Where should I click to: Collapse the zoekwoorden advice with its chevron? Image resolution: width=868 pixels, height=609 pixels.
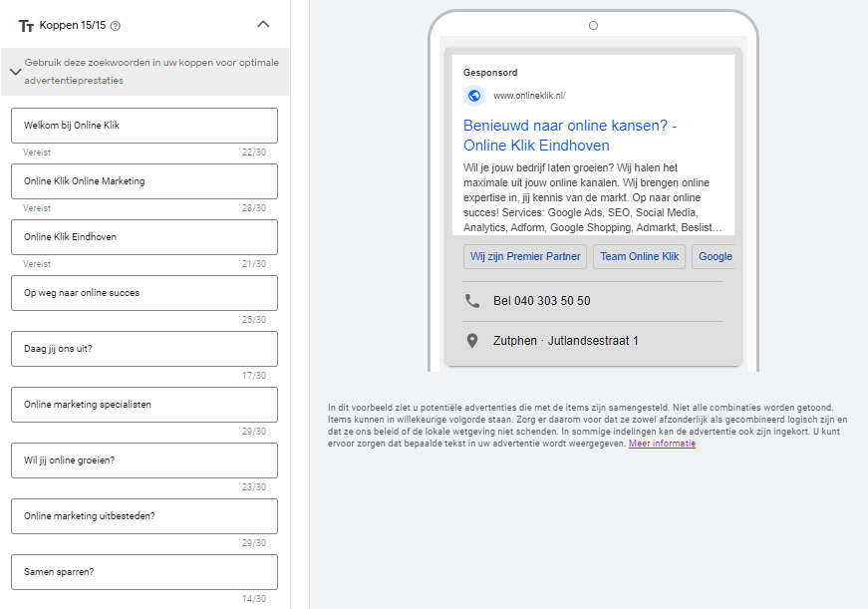point(15,71)
